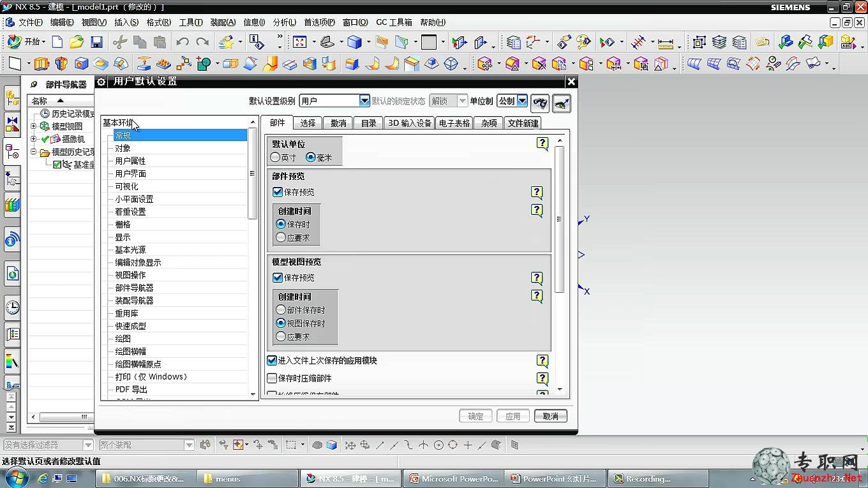This screenshot has height=488, width=868.
Task: Select the 毫米 unit radio button
Action: click(x=311, y=157)
